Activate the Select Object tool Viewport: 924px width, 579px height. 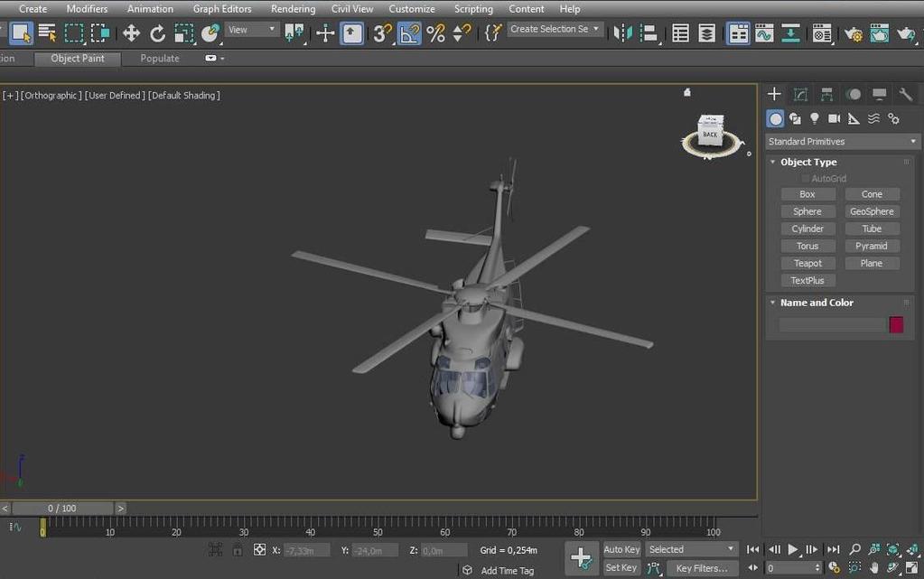[21, 33]
